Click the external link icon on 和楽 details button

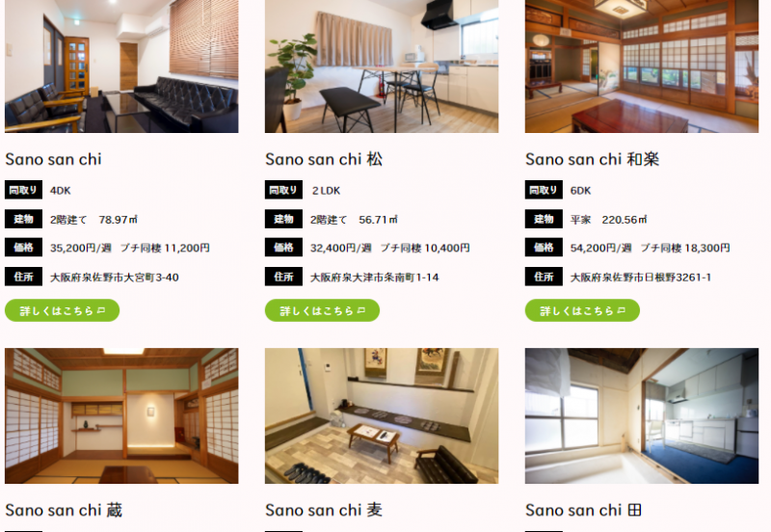click(622, 310)
